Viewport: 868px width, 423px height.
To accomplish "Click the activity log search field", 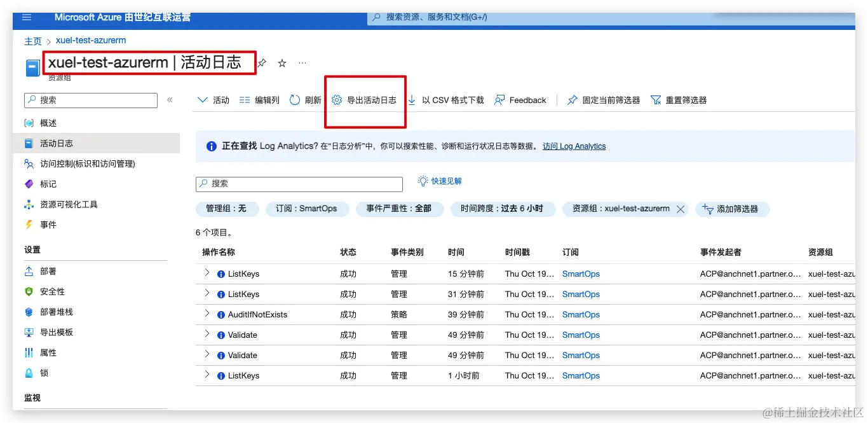I will [x=299, y=184].
